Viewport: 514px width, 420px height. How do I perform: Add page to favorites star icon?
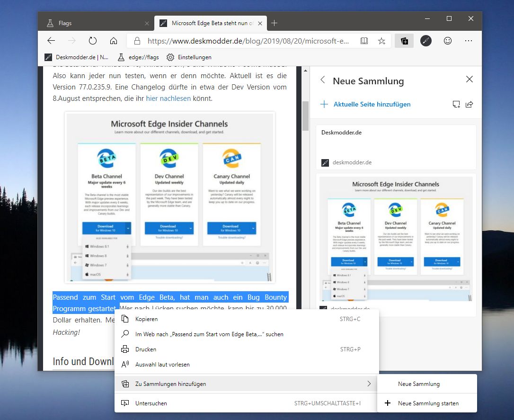pyautogui.click(x=381, y=41)
